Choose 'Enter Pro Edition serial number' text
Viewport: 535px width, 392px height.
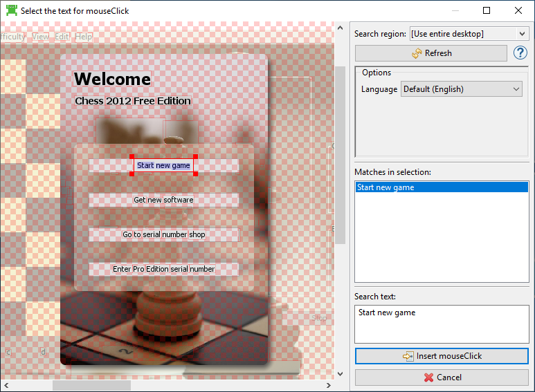163,269
